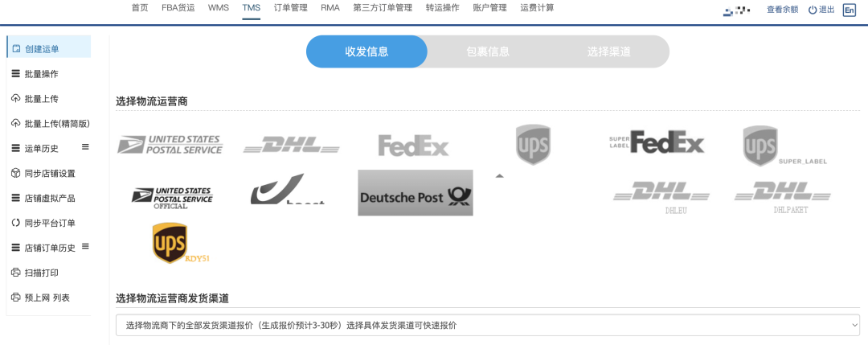Open the 运费计算 menu
868x345 pixels.
click(537, 8)
